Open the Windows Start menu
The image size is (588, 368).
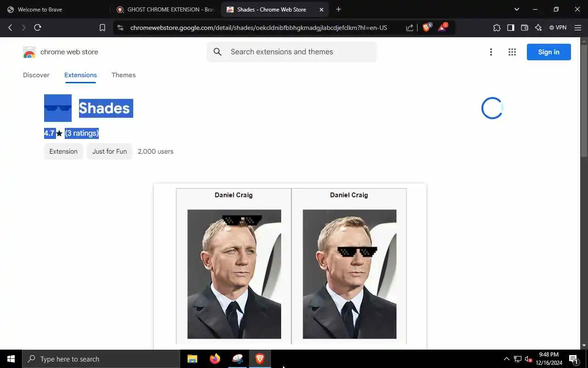(x=11, y=359)
